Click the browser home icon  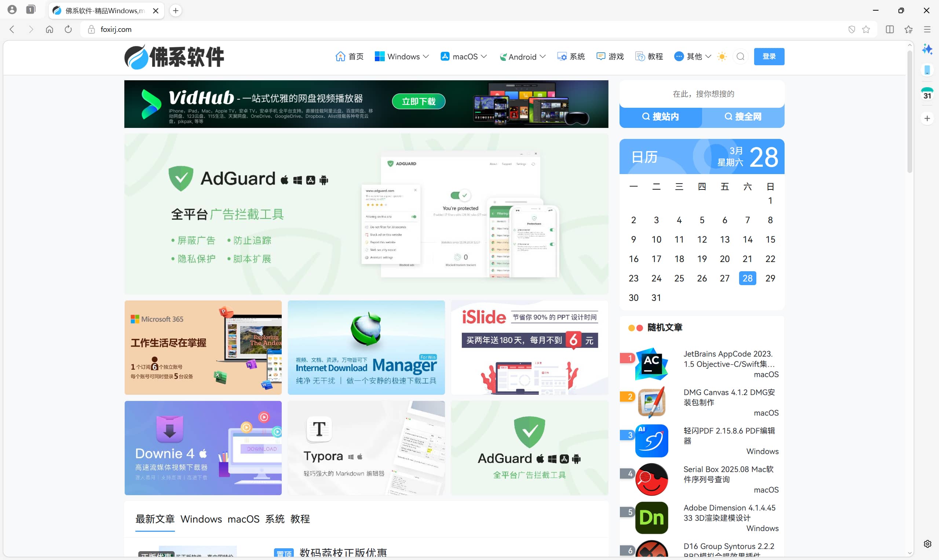(50, 29)
